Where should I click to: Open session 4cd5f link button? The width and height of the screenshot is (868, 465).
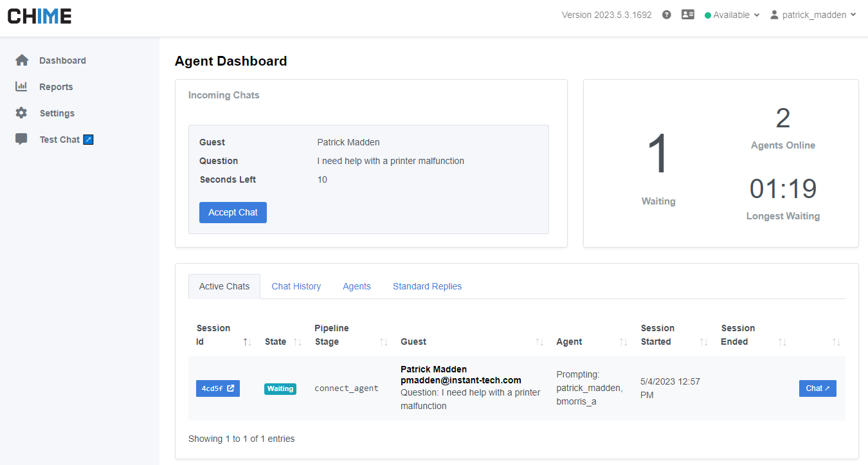218,388
